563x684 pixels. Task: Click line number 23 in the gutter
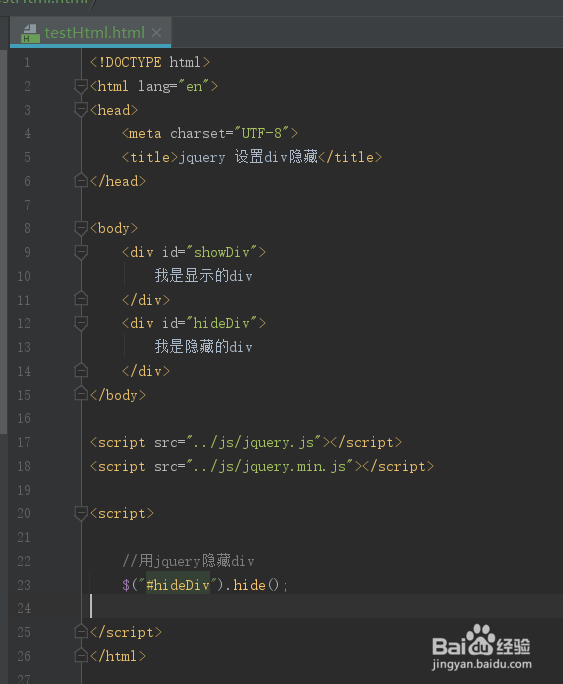point(24,585)
